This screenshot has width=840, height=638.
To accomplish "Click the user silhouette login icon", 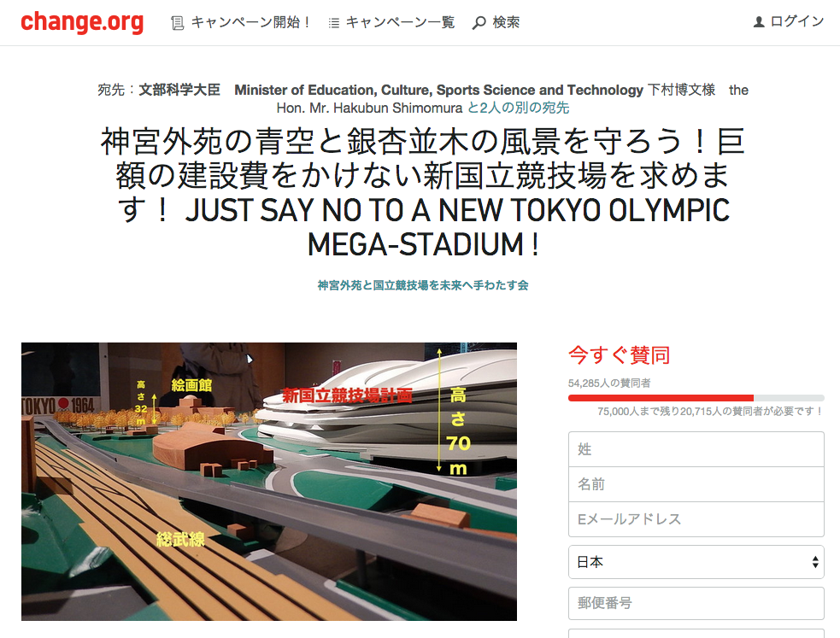I will (x=759, y=22).
